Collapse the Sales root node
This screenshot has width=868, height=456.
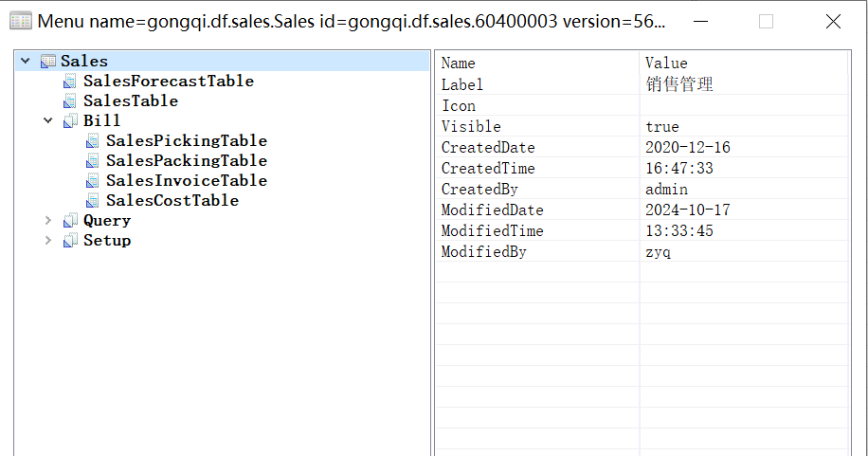coord(26,61)
